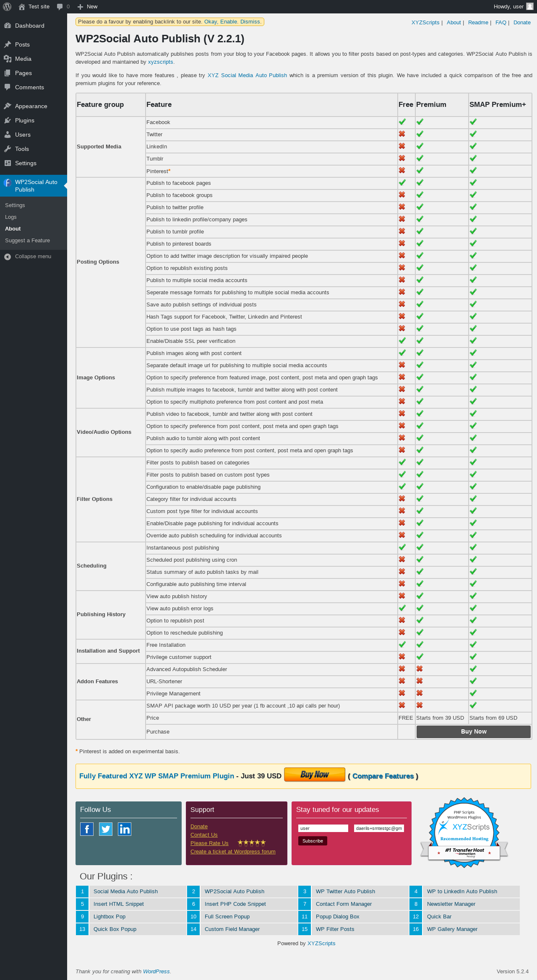537x980 pixels.
Task: Click the WordPress logo in admin bar
Action: 7,7
